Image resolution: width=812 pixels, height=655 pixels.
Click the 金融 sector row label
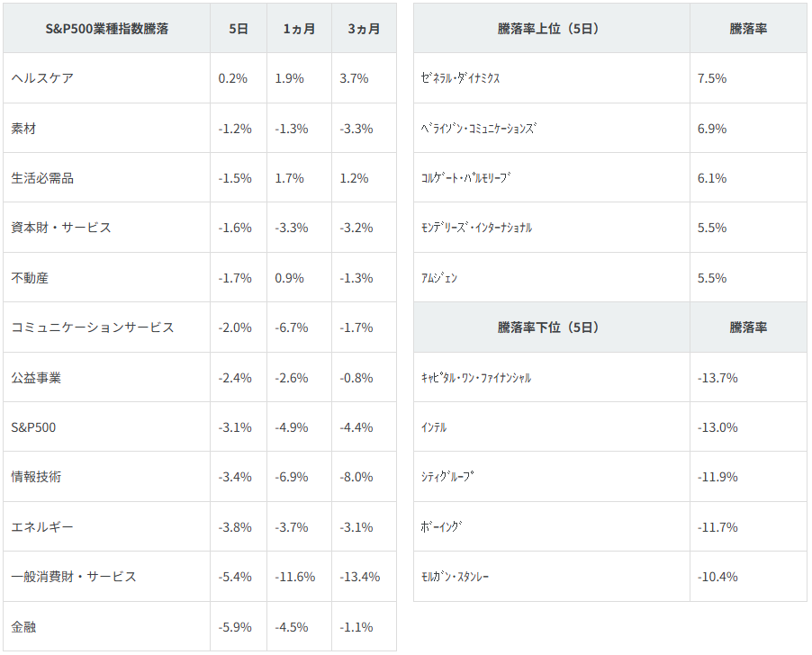pyautogui.click(x=23, y=627)
